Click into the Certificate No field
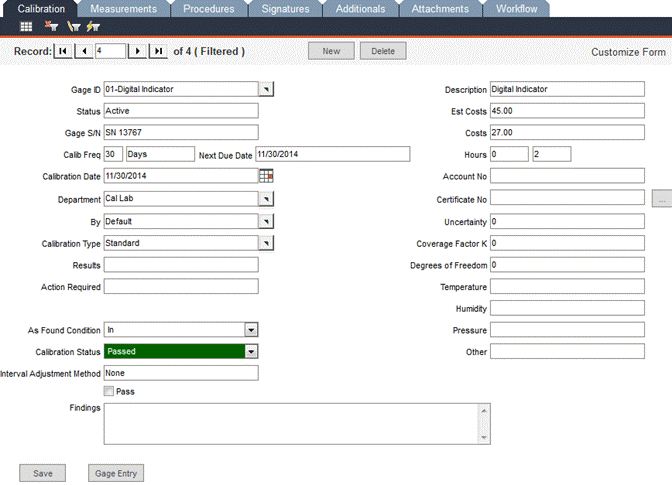Viewport: 672px width, 485px height. 567,198
